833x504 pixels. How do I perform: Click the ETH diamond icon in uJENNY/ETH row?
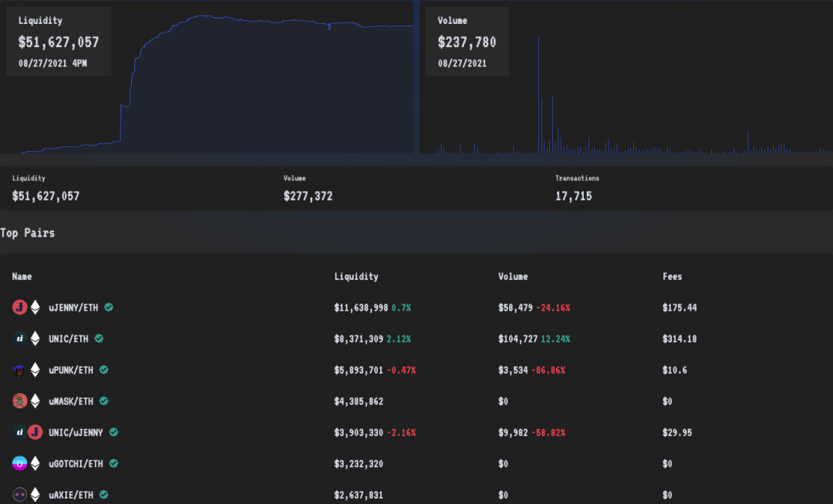(x=35, y=307)
